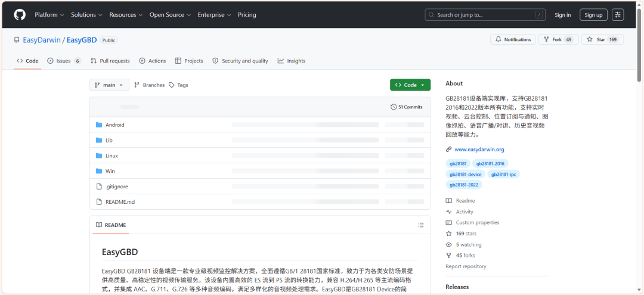
Task: Open the GitHub home logo
Action: coord(20,15)
